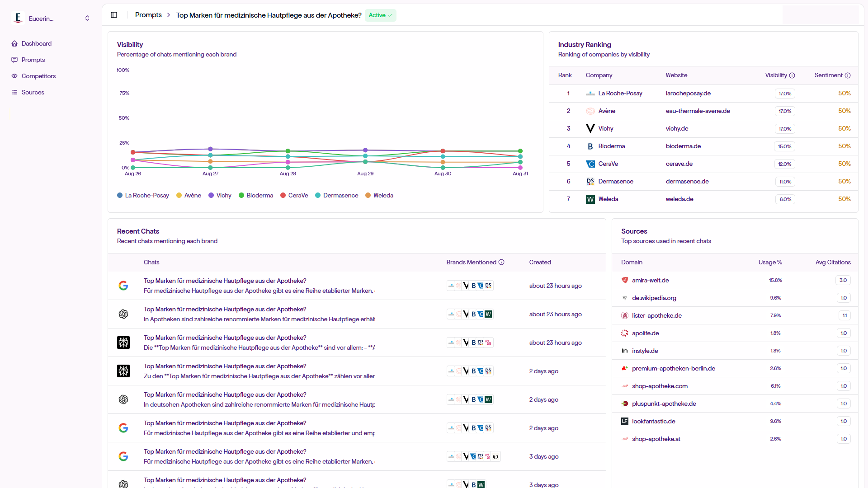The height and width of the screenshot is (488, 868).
Task: Toggle Weleda legend series
Action: point(379,195)
